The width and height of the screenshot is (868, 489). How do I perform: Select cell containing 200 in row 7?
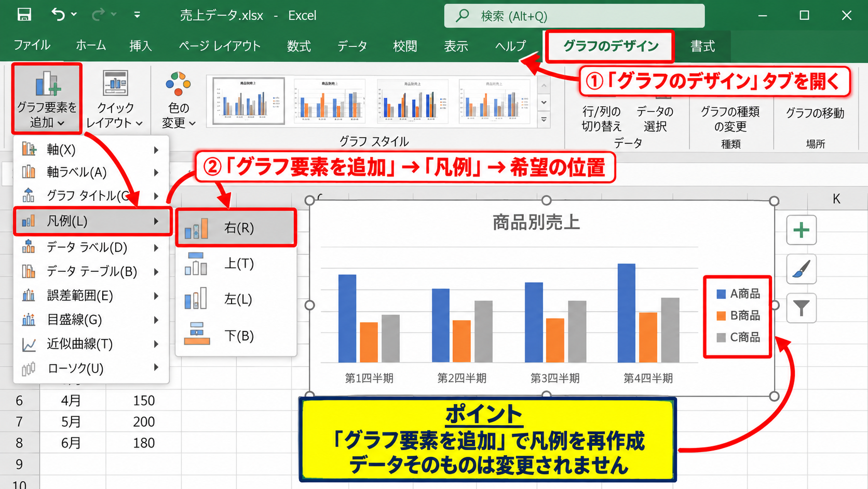point(144,421)
